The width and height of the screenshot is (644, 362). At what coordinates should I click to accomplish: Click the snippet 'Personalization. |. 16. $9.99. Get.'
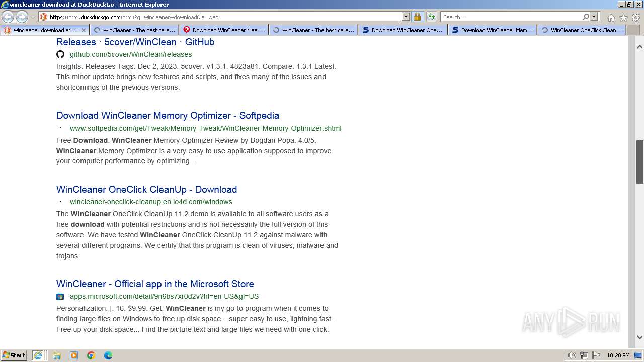(x=197, y=319)
